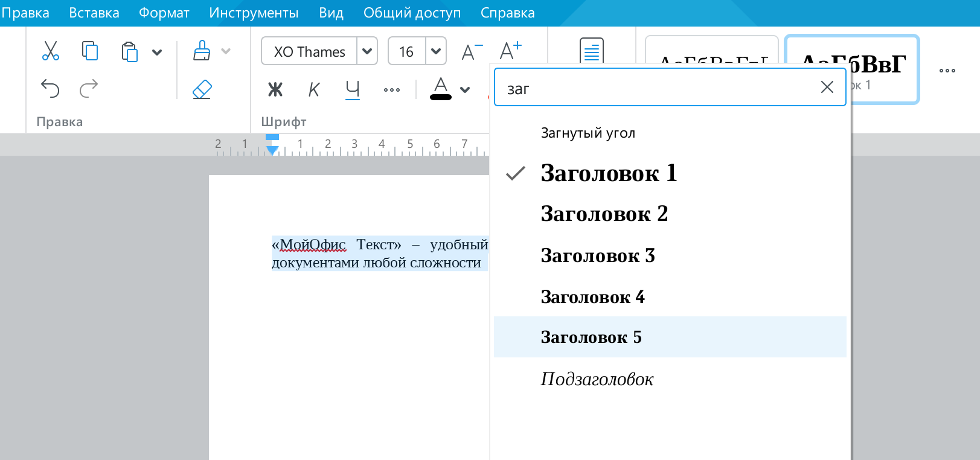The width and height of the screenshot is (980, 460).
Task: Choose the Подзаголовок style
Action: [597, 379]
